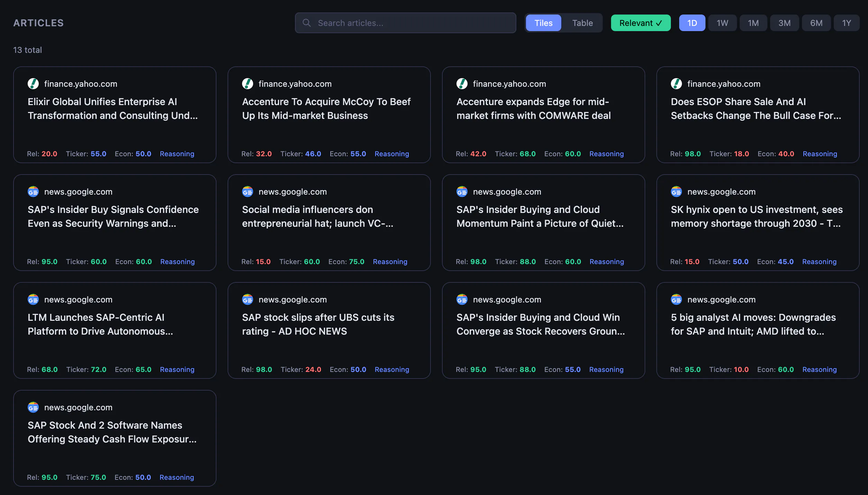Click Yahoo Finance icon on COMWARE deal card

[462, 84]
